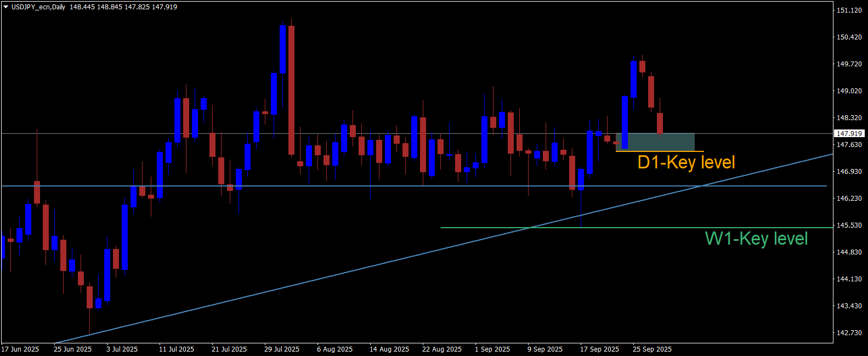Click the 22 Aug 2025 date label

tap(442, 349)
